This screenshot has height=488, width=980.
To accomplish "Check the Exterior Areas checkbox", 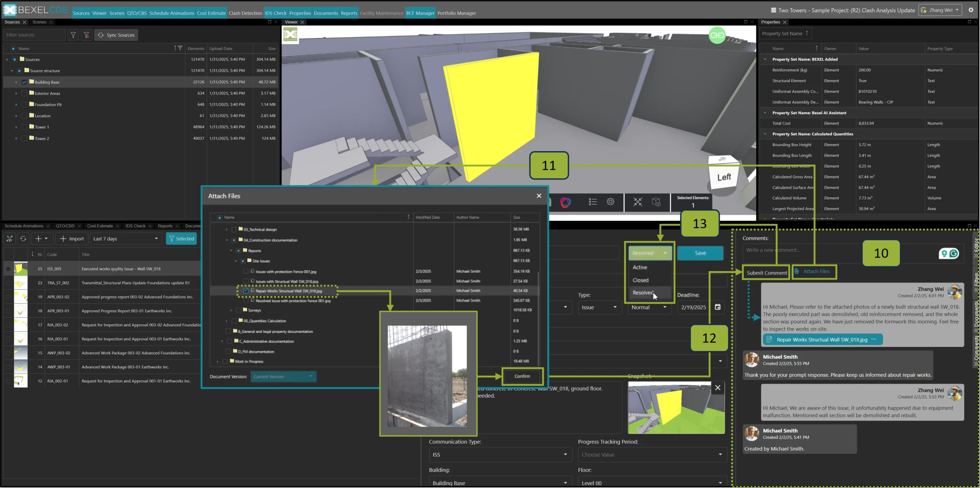I will [24, 93].
